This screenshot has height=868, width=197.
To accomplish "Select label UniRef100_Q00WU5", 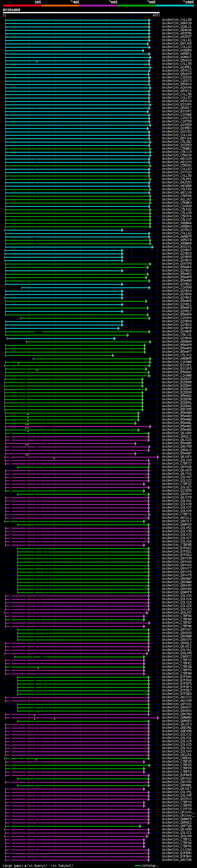I will pyautogui.click(x=177, y=332).
